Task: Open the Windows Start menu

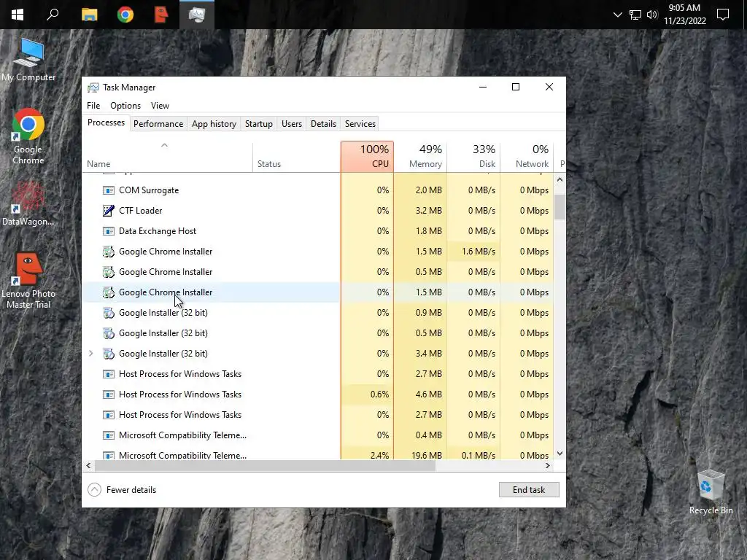Action: (18, 15)
